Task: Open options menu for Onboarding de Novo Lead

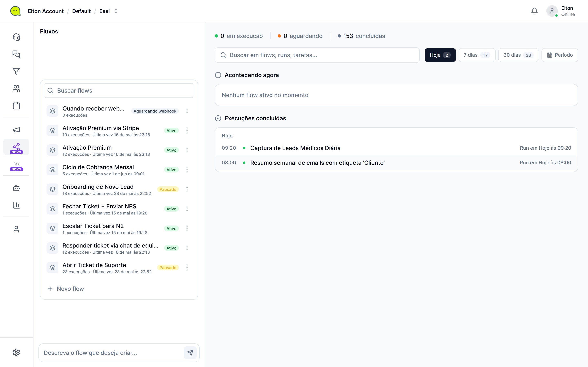Action: pyautogui.click(x=187, y=189)
